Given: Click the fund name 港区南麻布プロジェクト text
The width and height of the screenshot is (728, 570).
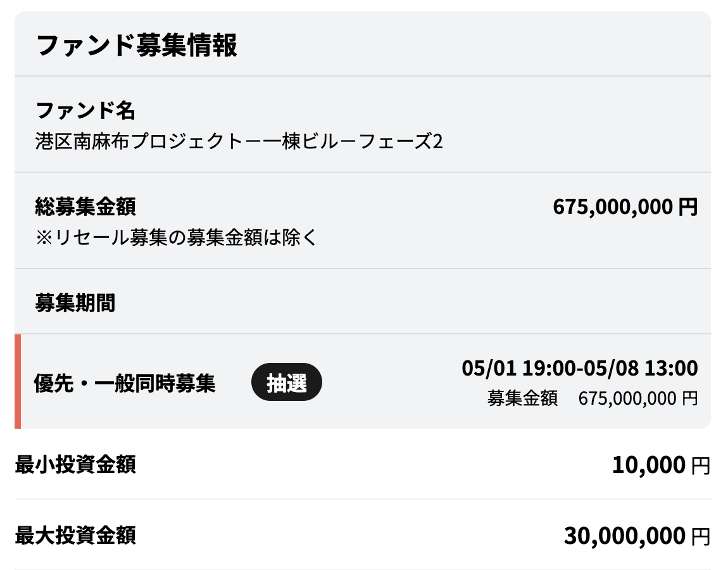Looking at the screenshot, I should (239, 141).
